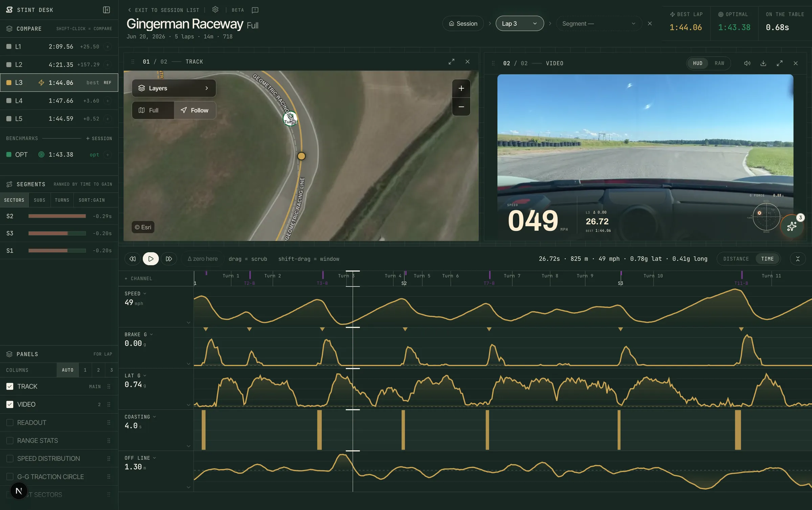
Task: Collapse the channel timeline panel
Action: (797, 259)
